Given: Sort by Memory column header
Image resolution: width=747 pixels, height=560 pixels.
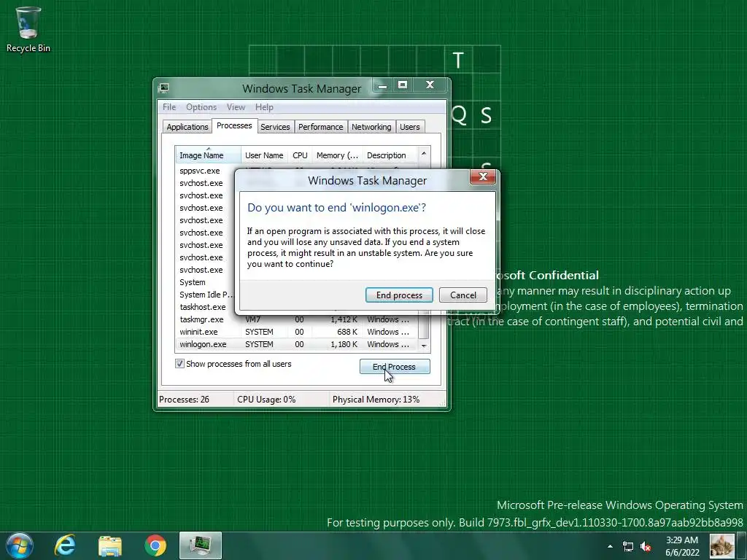Looking at the screenshot, I should 337,155.
